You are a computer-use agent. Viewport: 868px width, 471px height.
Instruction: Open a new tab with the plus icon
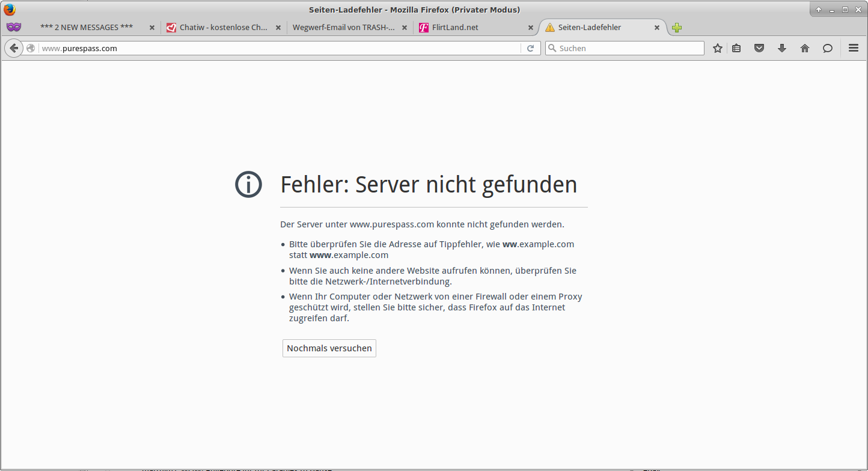[x=677, y=28]
